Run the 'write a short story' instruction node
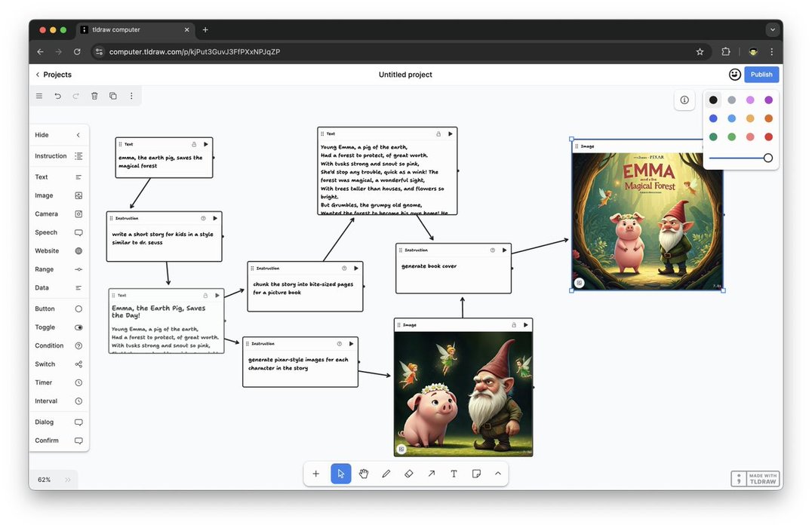Image resolution: width=812 pixels, height=528 pixels. pyautogui.click(x=215, y=219)
